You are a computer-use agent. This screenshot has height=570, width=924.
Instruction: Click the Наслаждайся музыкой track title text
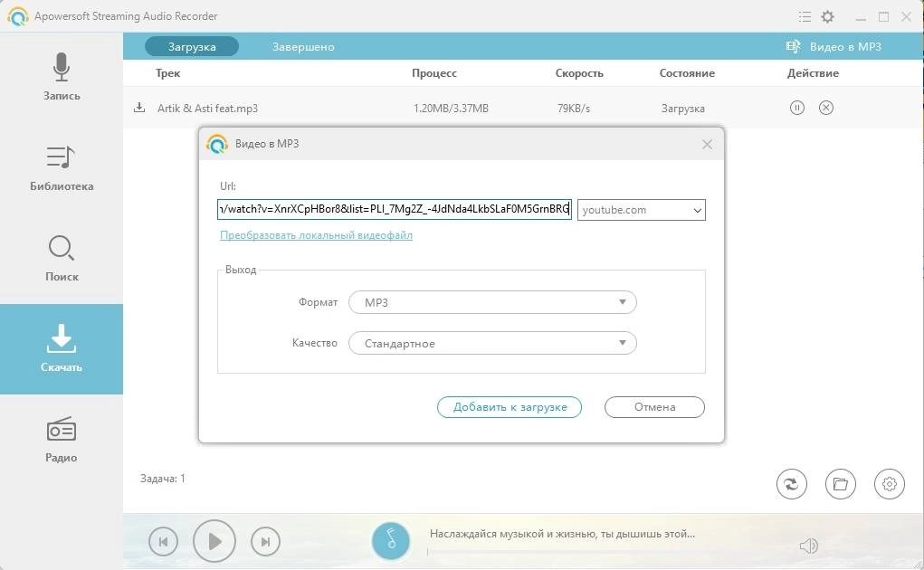[x=562, y=534]
